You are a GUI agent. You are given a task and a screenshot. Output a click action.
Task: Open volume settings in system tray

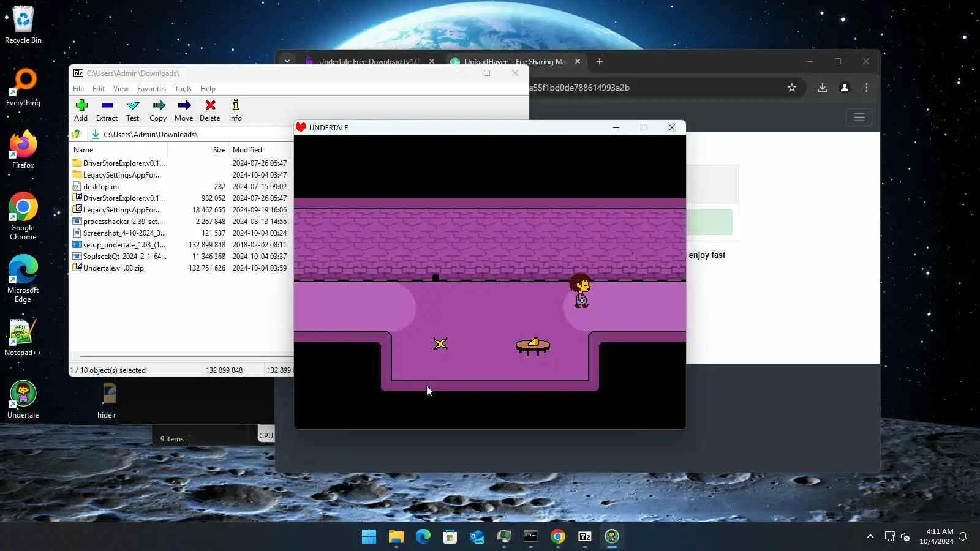tap(905, 537)
